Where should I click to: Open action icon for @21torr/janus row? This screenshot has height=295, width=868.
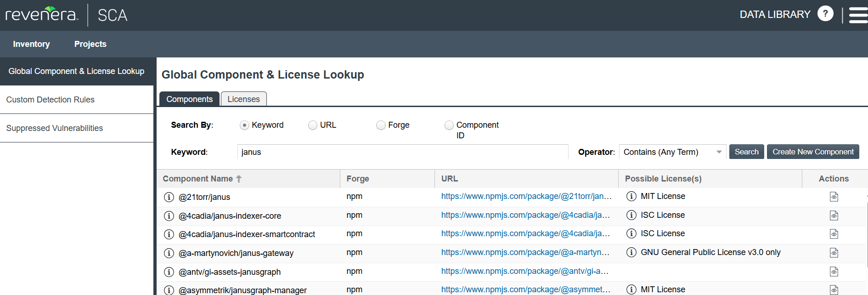click(834, 197)
